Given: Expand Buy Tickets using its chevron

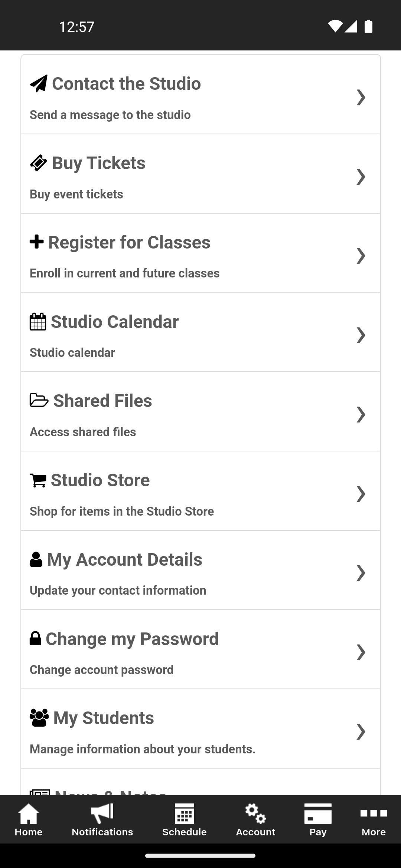Looking at the screenshot, I should pyautogui.click(x=361, y=177).
